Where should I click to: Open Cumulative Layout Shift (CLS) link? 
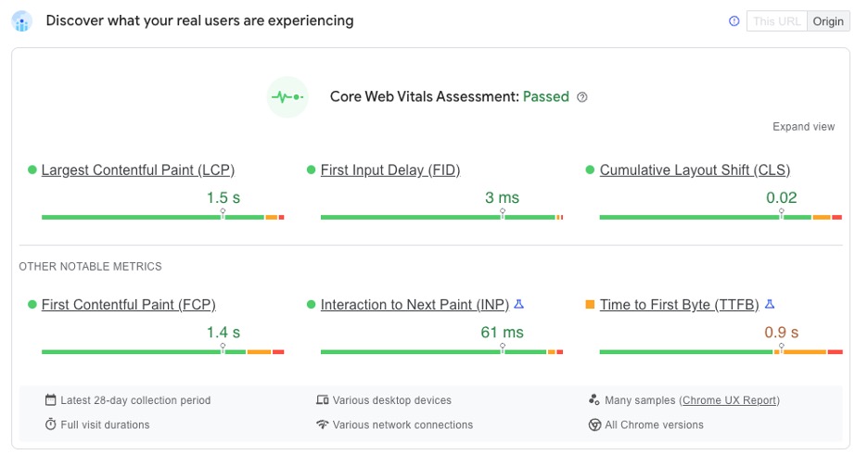pyautogui.click(x=695, y=170)
